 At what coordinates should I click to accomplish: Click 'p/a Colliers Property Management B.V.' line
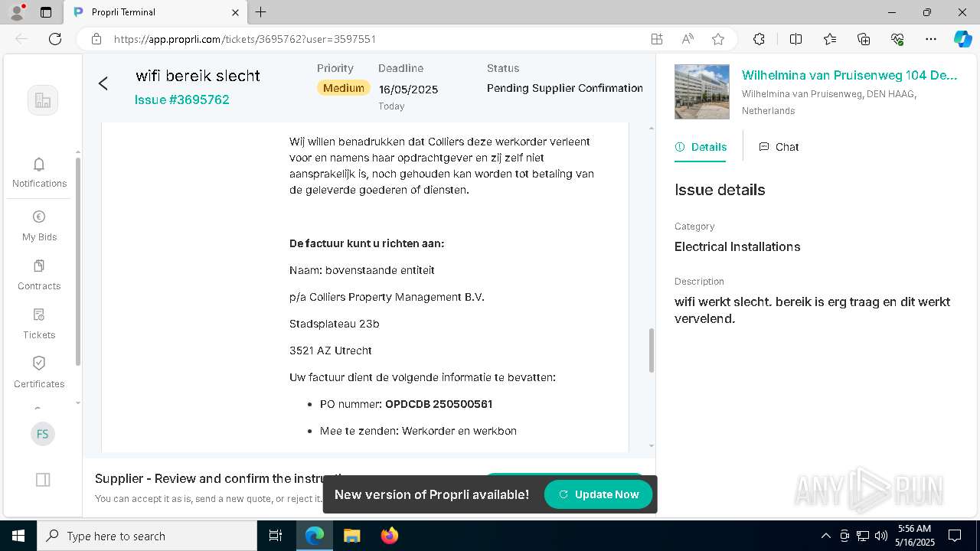pos(387,297)
